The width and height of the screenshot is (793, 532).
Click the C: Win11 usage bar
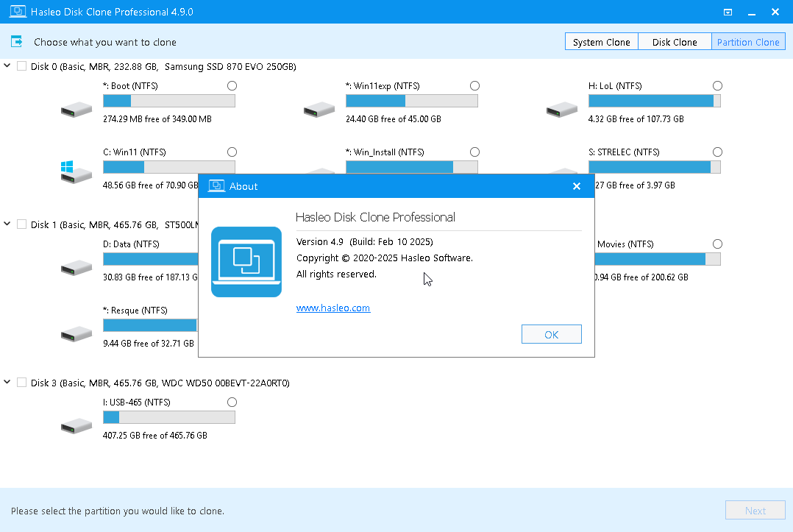(x=169, y=167)
